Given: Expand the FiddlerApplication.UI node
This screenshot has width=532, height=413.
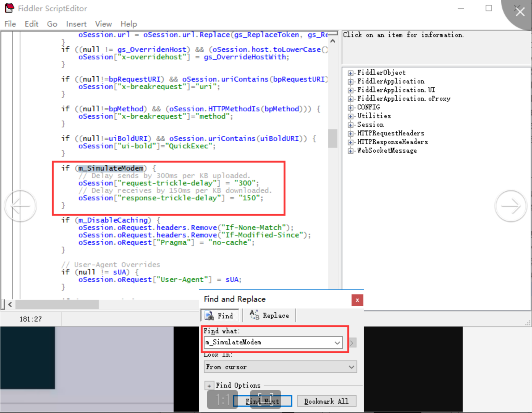Looking at the screenshot, I should tap(350, 90).
